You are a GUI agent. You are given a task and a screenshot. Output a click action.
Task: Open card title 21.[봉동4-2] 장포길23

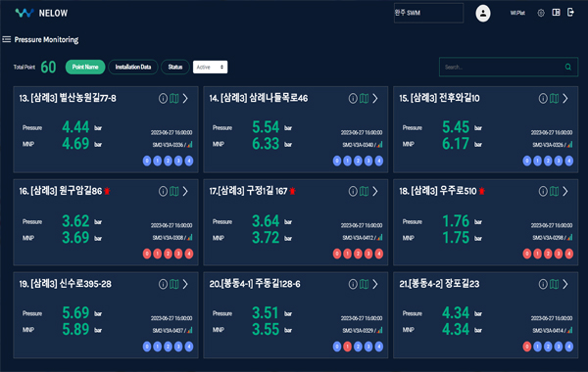pyautogui.click(x=439, y=284)
